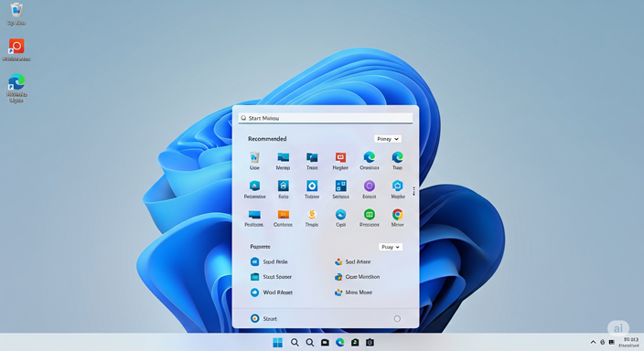Viewport: 644px width, 351px height.
Task: Launch the Edge icon labeled "Tiap"
Action: pos(397,157)
